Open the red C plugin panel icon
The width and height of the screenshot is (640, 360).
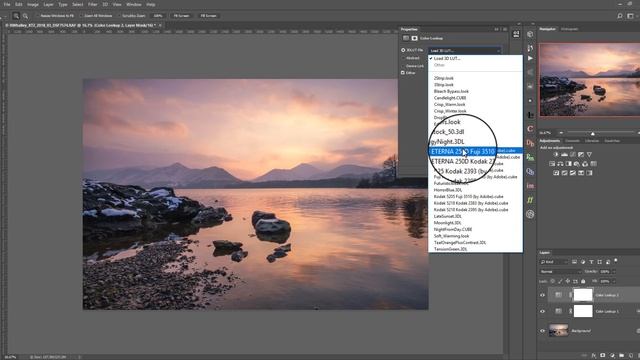530,129
